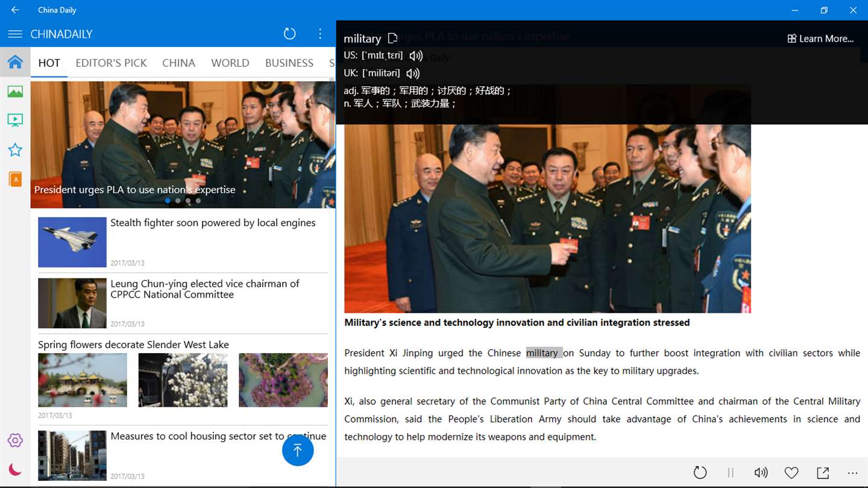Click the read-aloud speaker icon
This screenshot has height=488, width=868.
761,473
